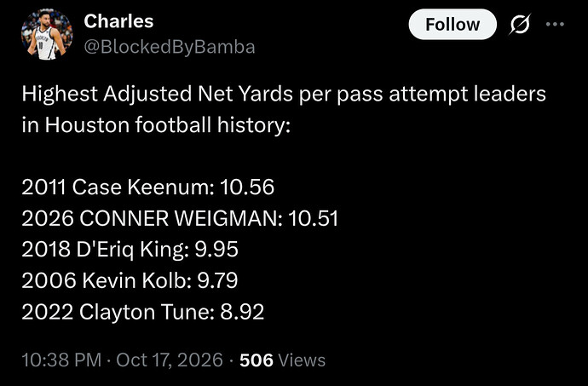The height and width of the screenshot is (386, 588).
Task: Click the 'in Houston football history:' line
Action: (x=156, y=125)
